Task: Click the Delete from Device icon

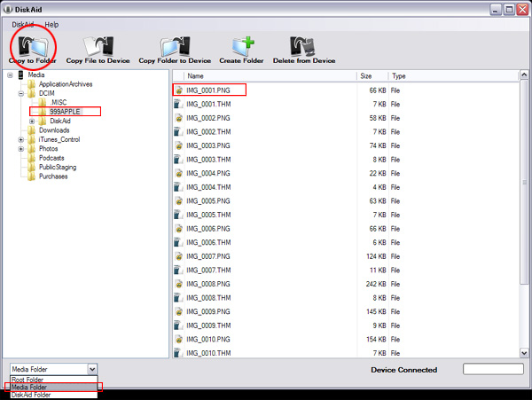Action: (x=302, y=46)
